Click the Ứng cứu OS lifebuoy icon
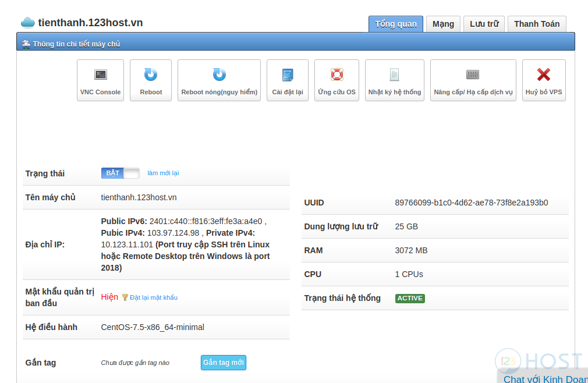This screenshot has width=588, height=383. coord(336,75)
